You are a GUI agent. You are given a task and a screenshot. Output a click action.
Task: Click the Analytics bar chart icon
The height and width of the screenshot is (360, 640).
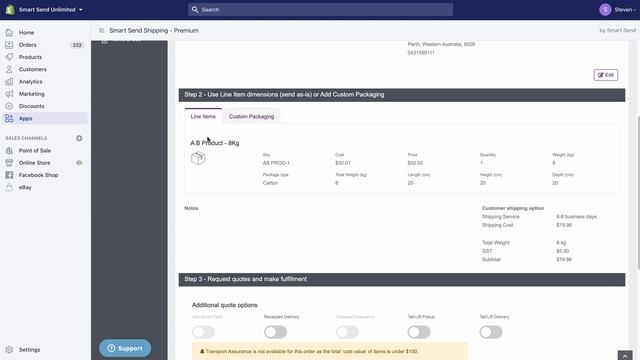coord(9,82)
